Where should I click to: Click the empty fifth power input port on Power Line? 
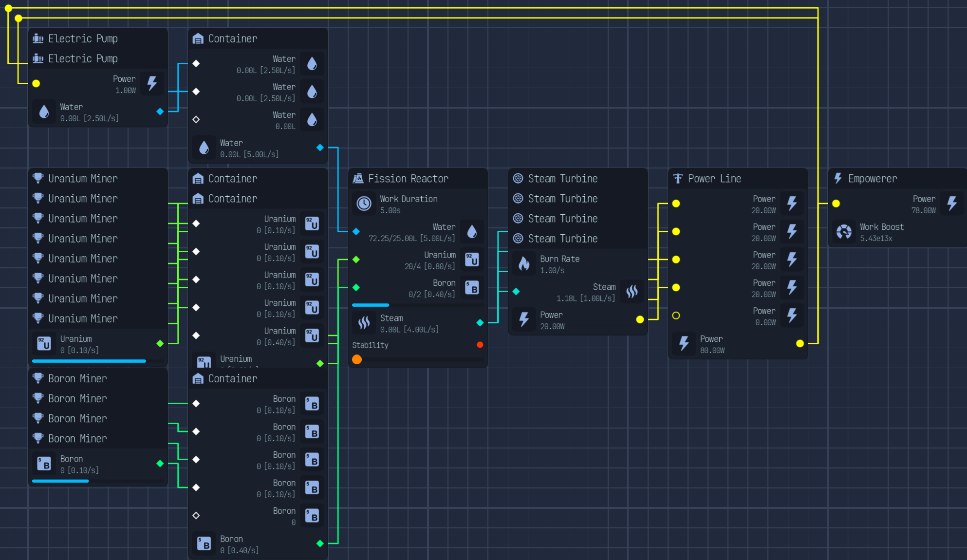676,316
